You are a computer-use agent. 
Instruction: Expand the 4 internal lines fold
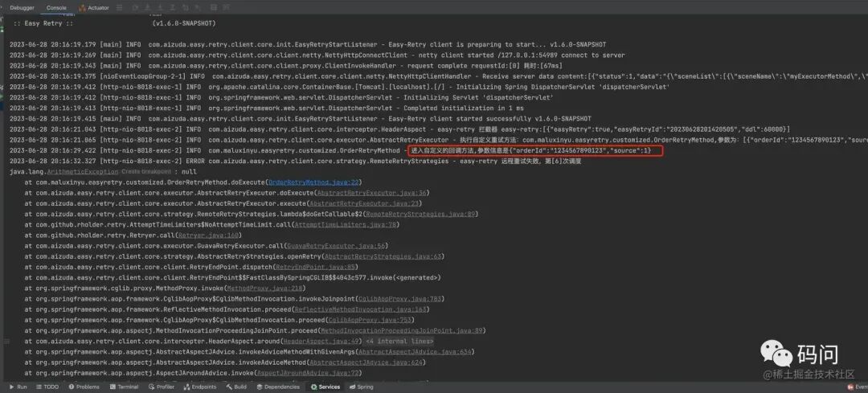(x=399, y=341)
